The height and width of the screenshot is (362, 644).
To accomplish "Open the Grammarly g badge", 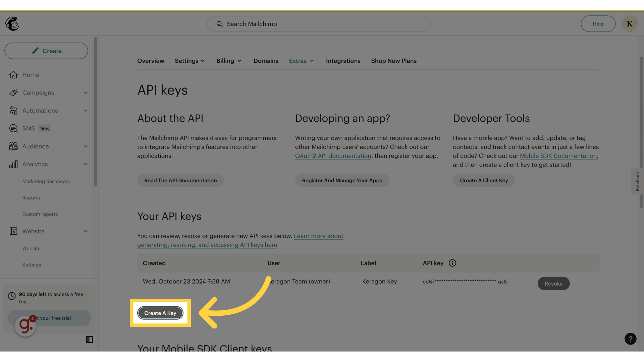I will 25,326.
